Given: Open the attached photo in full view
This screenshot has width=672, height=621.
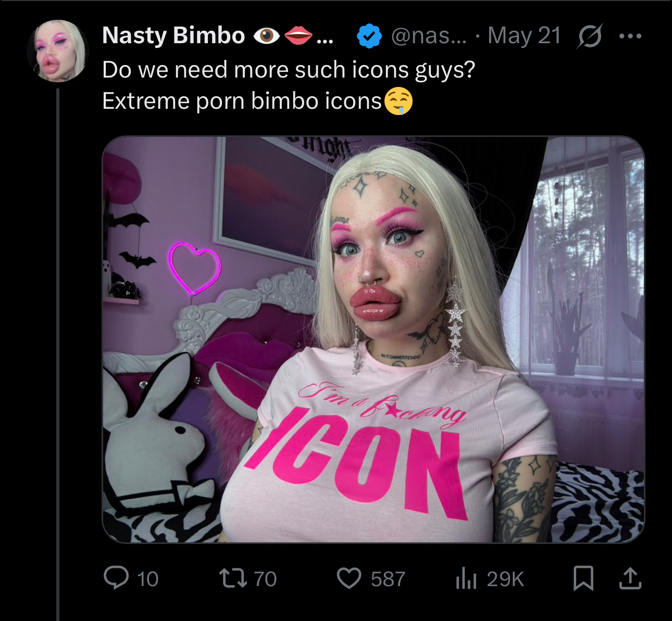Looking at the screenshot, I should point(373,339).
